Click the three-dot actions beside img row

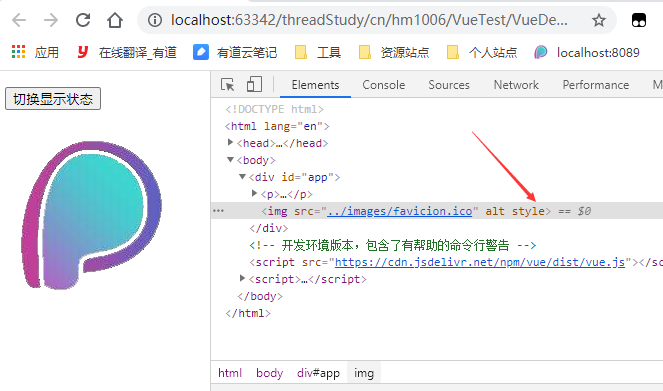pos(218,211)
